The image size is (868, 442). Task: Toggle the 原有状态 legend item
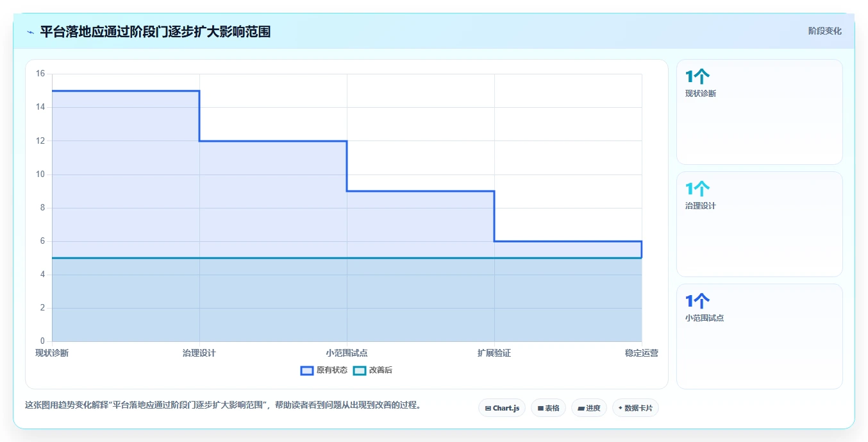(324, 370)
